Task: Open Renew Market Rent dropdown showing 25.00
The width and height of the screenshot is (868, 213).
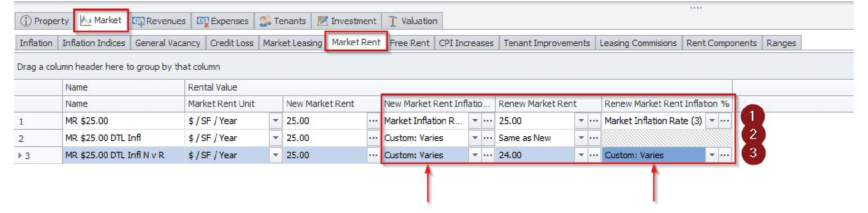Action: (581, 121)
